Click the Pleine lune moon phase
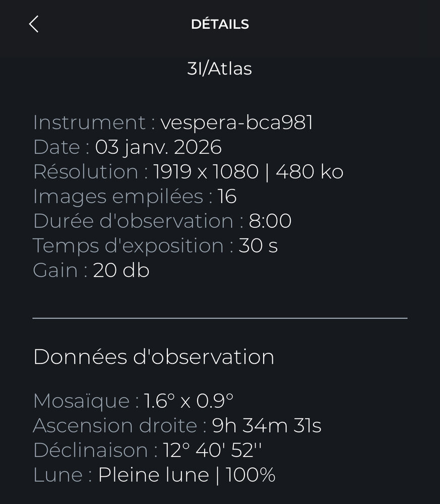Image resolution: width=440 pixels, height=504 pixels. [x=153, y=475]
